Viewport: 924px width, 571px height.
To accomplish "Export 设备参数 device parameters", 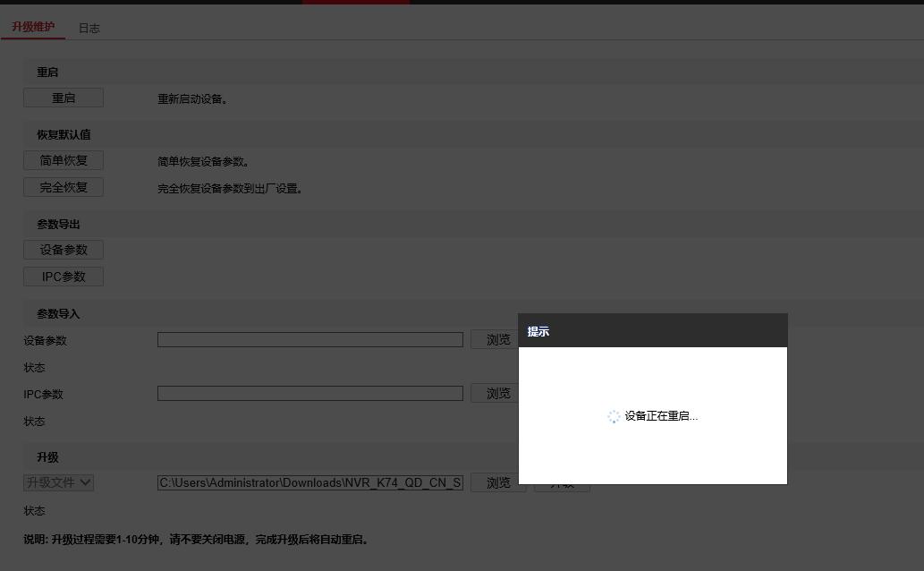I will (x=63, y=250).
